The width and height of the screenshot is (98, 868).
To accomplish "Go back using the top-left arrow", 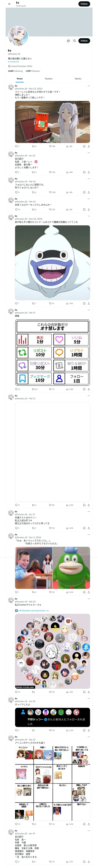I will tap(9, 4).
